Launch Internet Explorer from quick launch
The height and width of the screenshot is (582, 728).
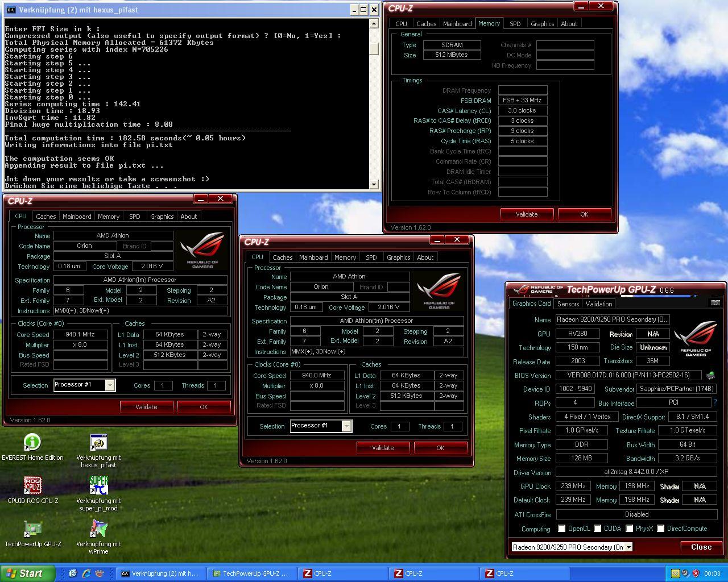(86, 573)
